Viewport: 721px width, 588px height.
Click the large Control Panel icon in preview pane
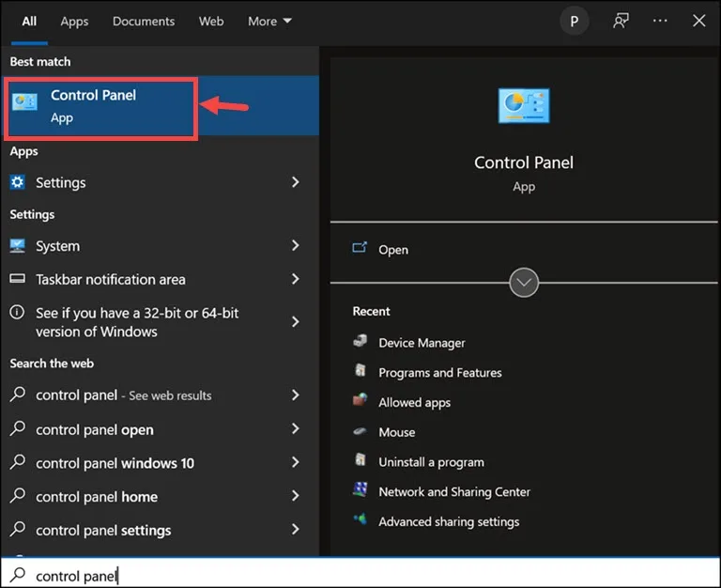point(524,105)
